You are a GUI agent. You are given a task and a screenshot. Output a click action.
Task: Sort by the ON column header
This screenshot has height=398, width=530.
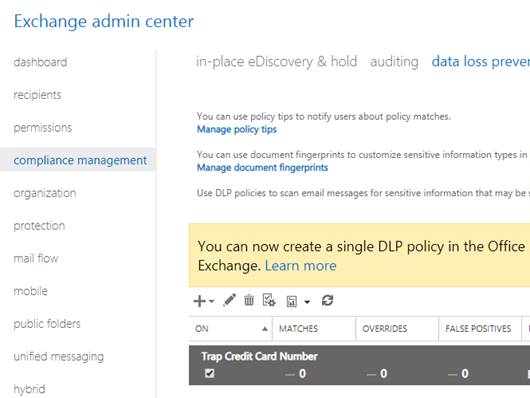231,329
